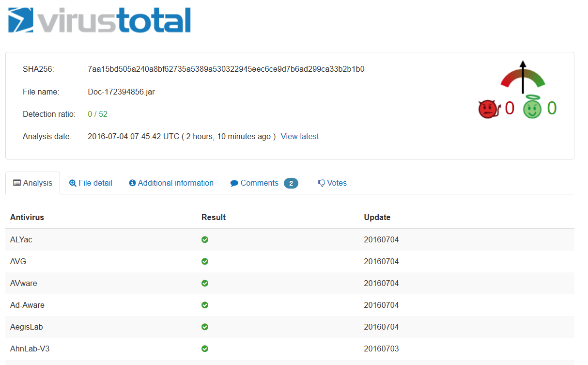Click the Detection ratio label
588x365 pixels.
49,114
